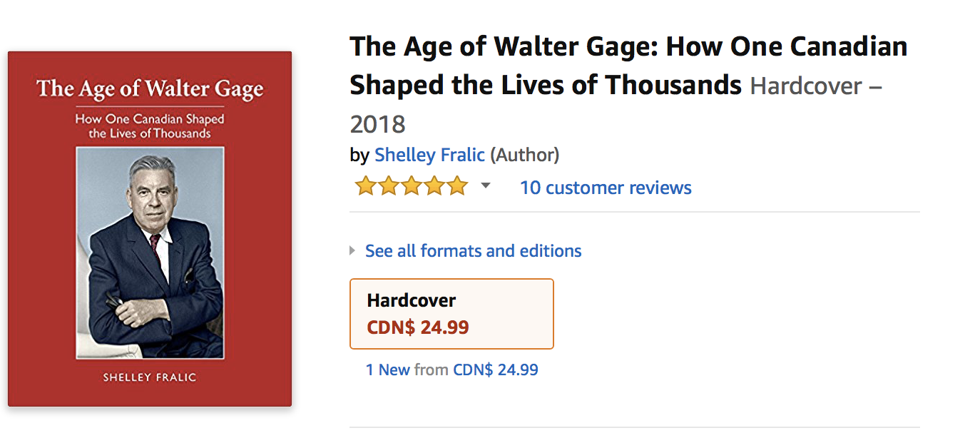Click the CDN$ 24.99 price link
Viewport: 980px width, 448px height.
pos(495,370)
